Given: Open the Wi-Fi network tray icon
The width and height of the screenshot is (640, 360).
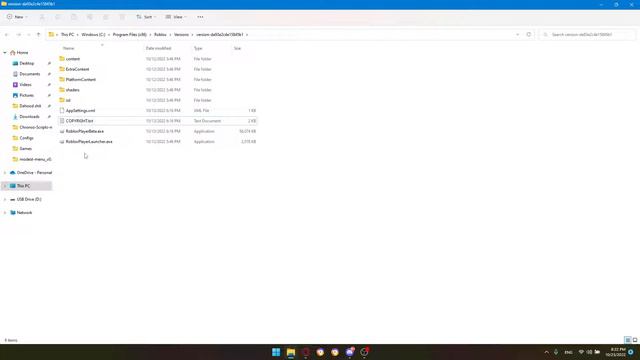Looking at the screenshot, I should (x=581, y=352).
